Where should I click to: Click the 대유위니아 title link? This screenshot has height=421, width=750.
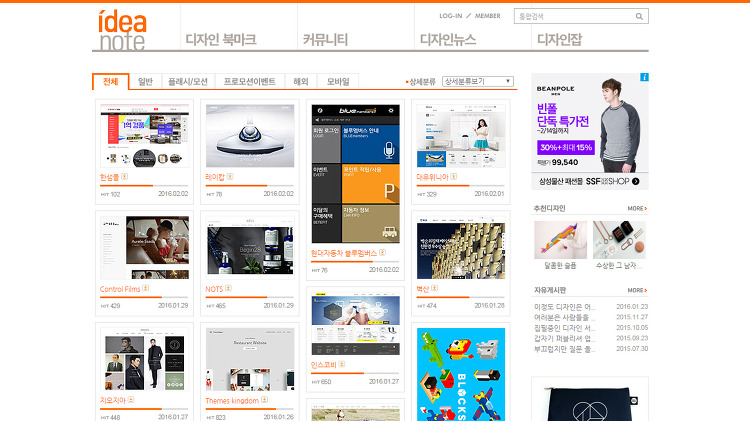[432, 177]
